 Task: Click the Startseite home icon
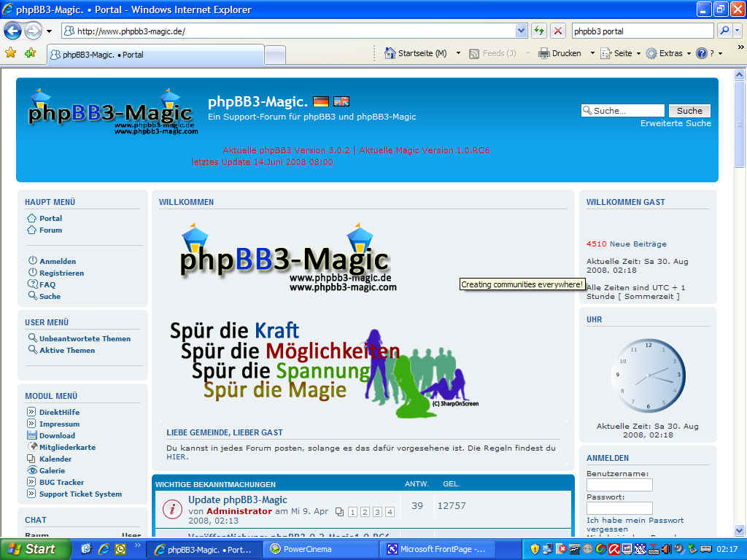click(x=390, y=52)
